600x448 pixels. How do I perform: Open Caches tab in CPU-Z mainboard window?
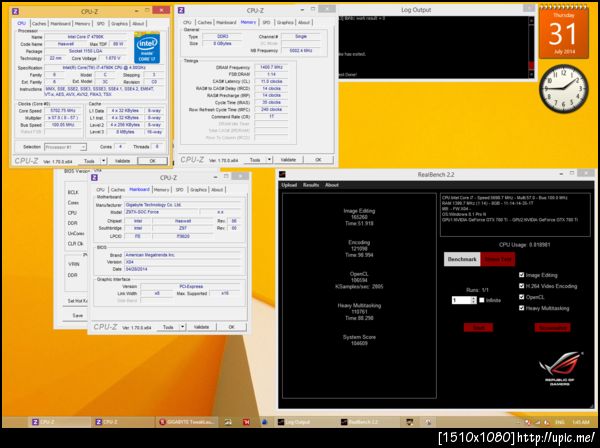pyautogui.click(x=118, y=190)
